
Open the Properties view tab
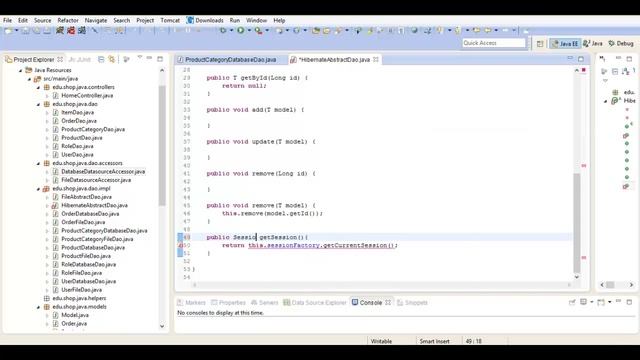tap(229, 302)
